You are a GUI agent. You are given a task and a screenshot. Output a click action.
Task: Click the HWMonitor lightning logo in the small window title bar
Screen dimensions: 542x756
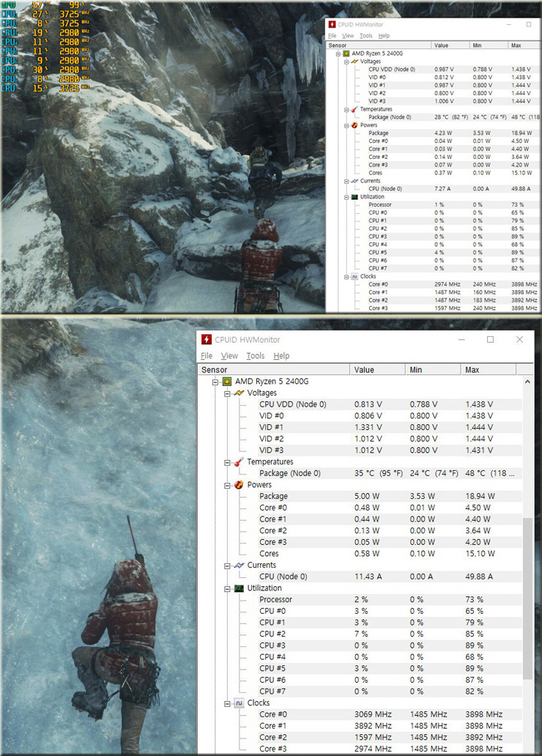pos(332,24)
